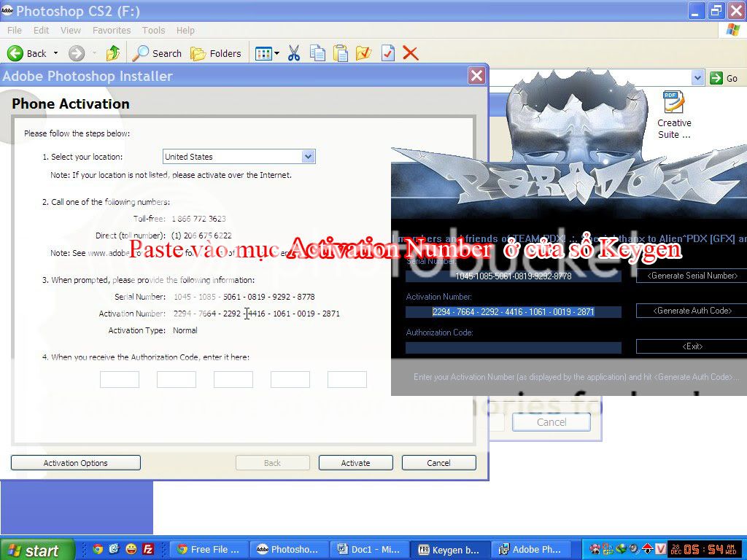Viewport: 747px width, 560px height.
Task: Click the third Authorization Code box
Action: coord(233,379)
